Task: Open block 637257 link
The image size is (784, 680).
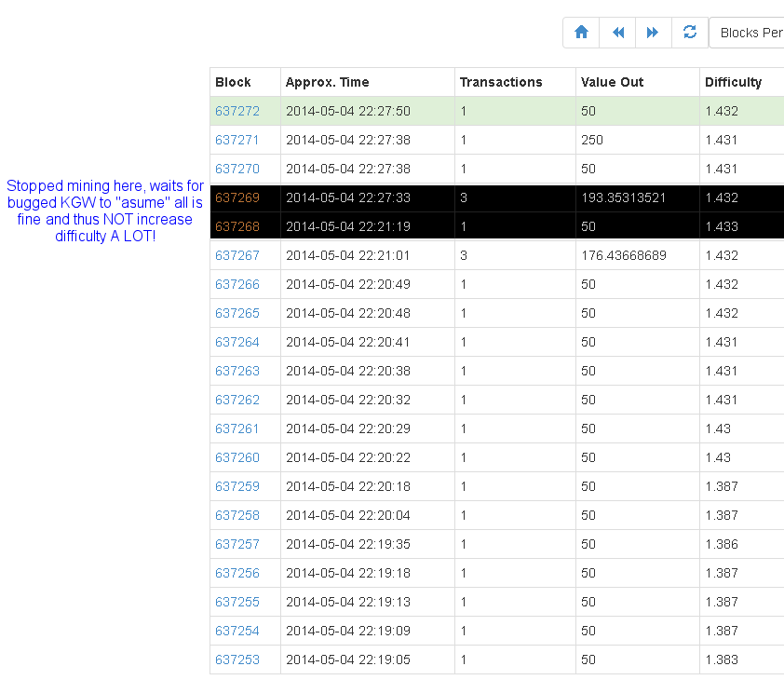Action: pyautogui.click(x=237, y=544)
